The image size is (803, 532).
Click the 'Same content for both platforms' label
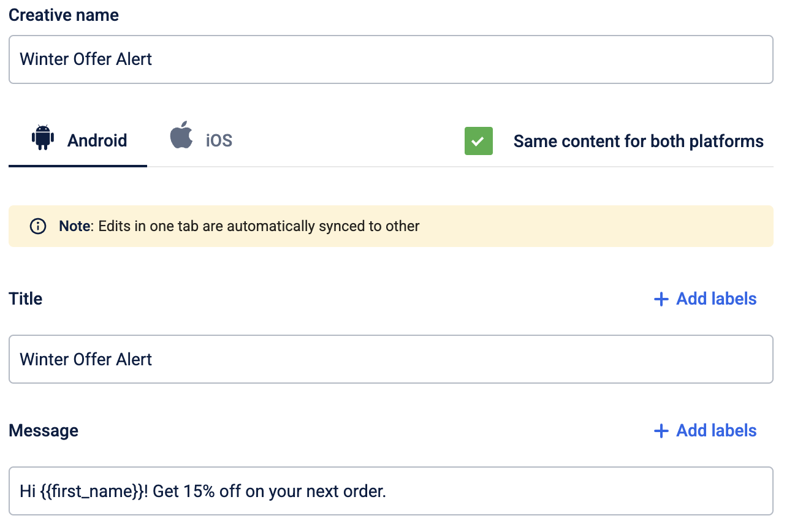(639, 141)
